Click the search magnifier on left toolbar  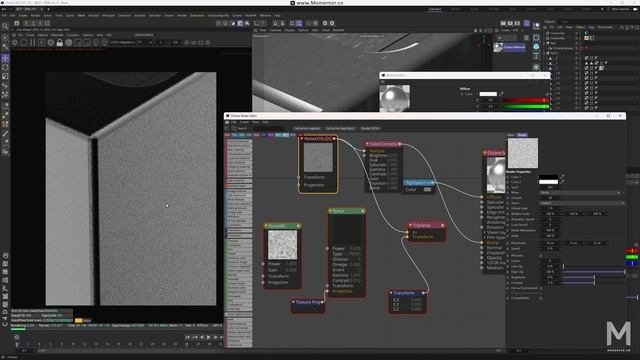5,27
